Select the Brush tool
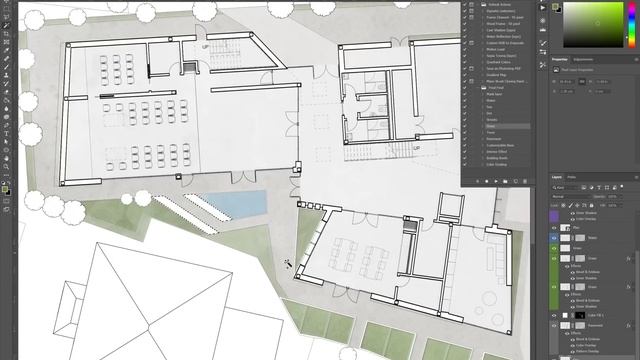Screen dimensions: 640x360 point(6,67)
